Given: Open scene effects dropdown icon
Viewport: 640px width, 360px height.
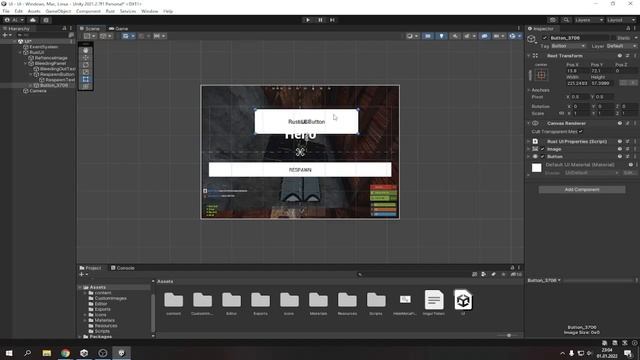Looking at the screenshot, I should pyautogui.click(x=469, y=36).
